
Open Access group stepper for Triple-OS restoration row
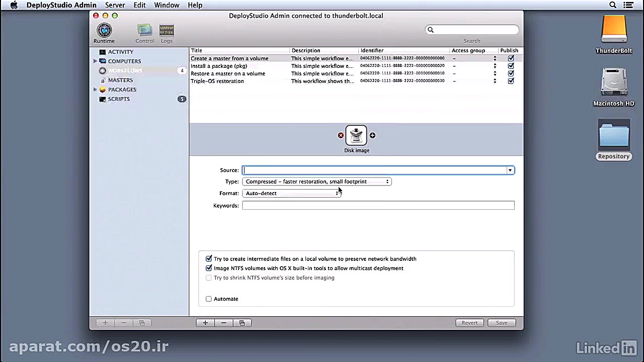(x=495, y=81)
